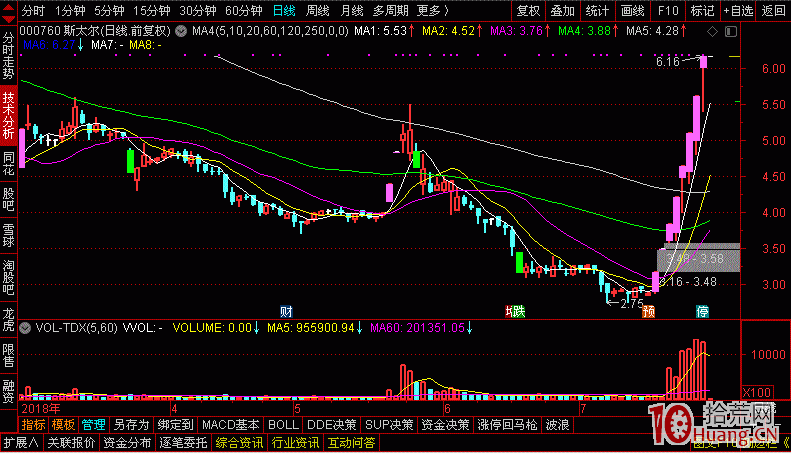Open 分时走势 in the left sidebar
Viewport: 791px width, 454px height.
point(9,55)
